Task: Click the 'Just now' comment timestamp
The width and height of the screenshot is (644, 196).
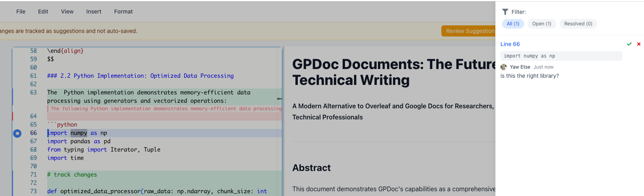Action: (x=543, y=67)
